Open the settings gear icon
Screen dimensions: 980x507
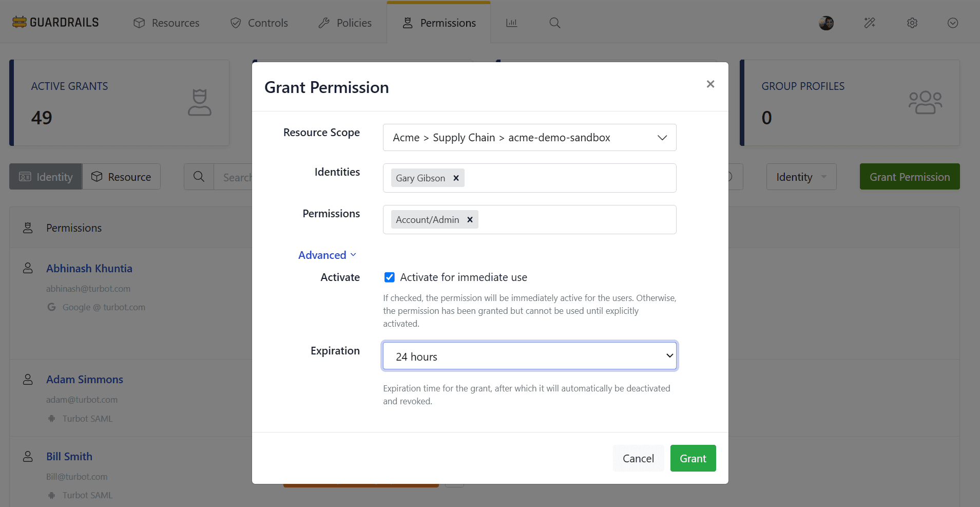pyautogui.click(x=912, y=23)
